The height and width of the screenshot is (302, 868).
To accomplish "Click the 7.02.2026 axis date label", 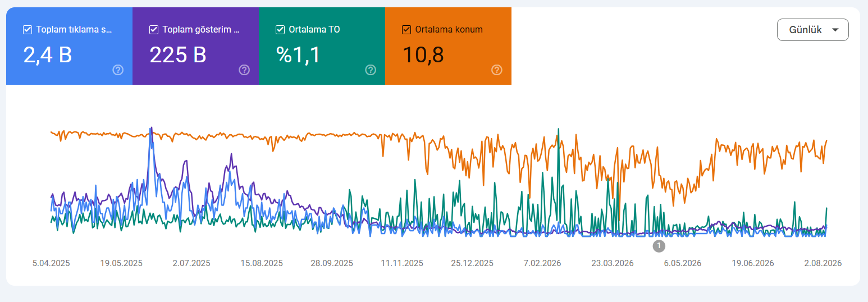I will coord(542,263).
